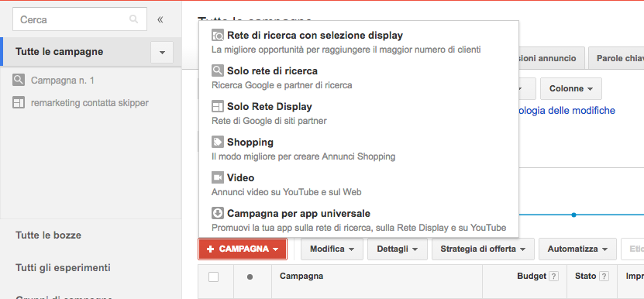
Task: Click display icon beside remarketing contatta skipper
Action: point(19,103)
